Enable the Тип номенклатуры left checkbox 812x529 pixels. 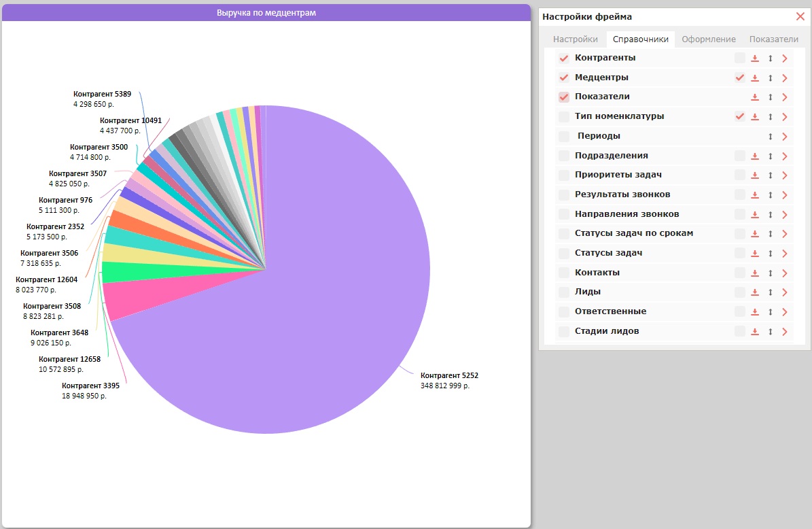click(564, 116)
